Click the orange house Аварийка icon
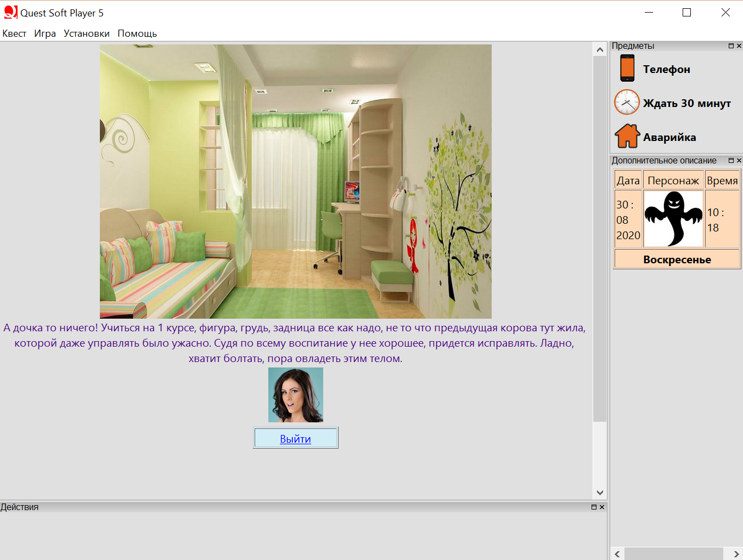This screenshot has width=743, height=560. point(627,136)
